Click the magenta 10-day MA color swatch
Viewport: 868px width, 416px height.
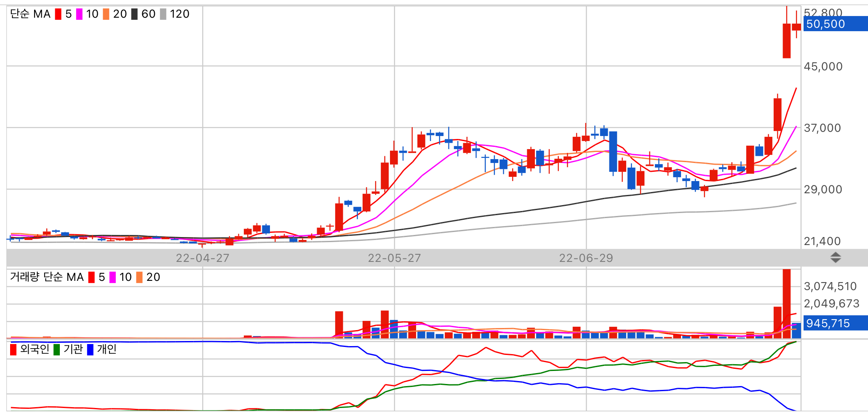tap(79, 14)
